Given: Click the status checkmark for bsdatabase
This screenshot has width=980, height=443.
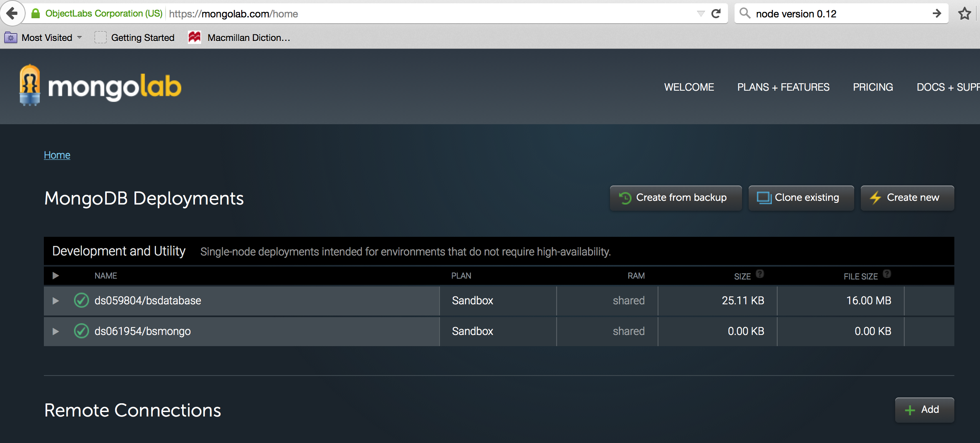Looking at the screenshot, I should click(81, 301).
